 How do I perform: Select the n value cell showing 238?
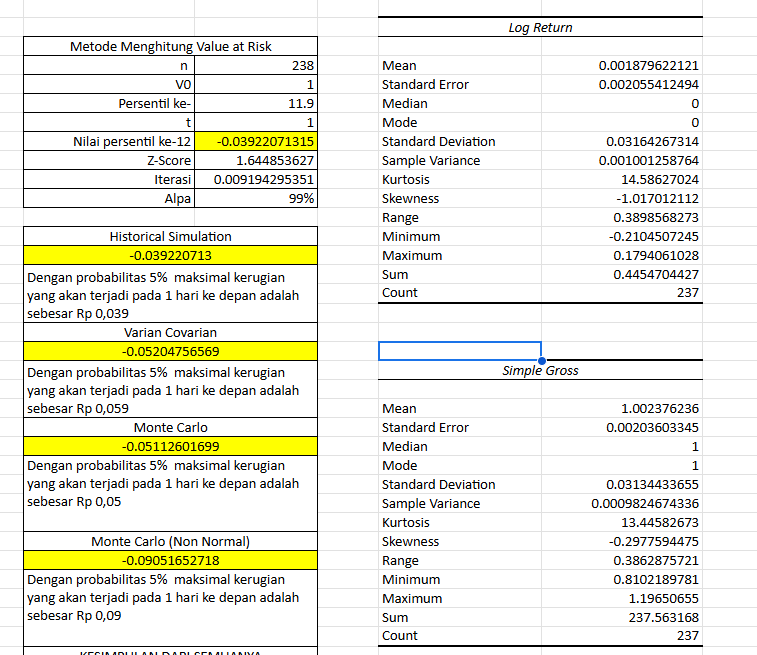pos(256,65)
